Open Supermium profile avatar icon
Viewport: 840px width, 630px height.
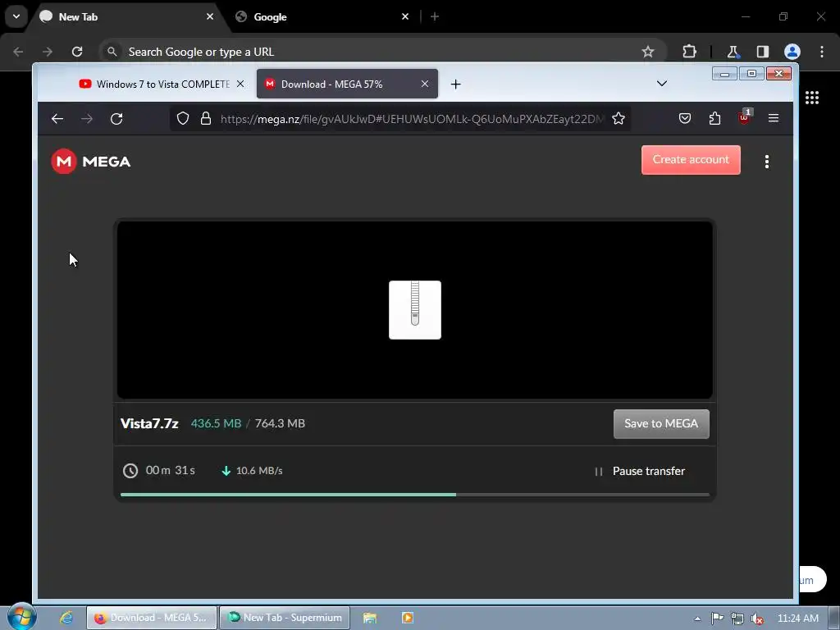[x=792, y=52]
